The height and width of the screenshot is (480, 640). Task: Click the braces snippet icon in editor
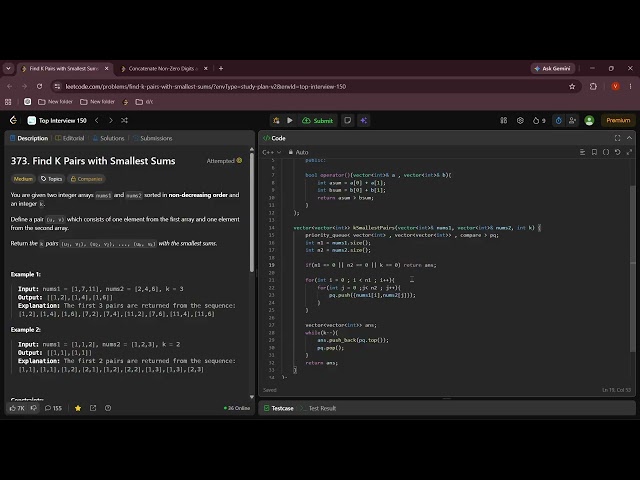pos(606,152)
